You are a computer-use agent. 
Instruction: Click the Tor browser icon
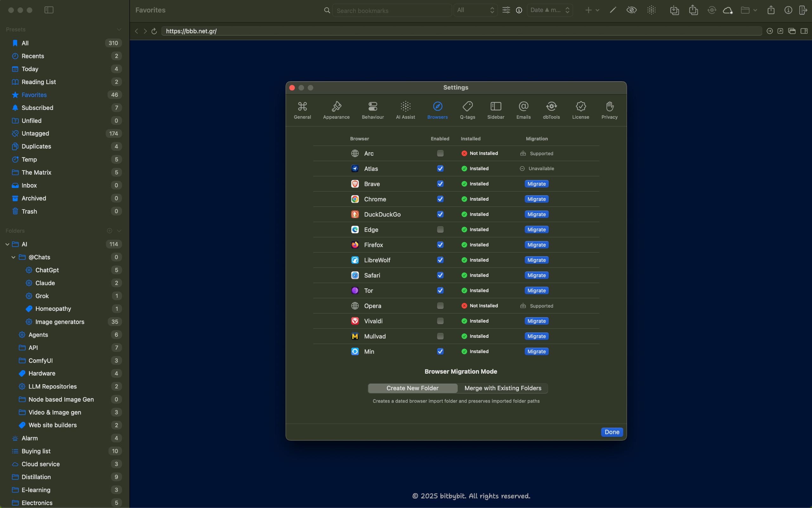point(355,290)
